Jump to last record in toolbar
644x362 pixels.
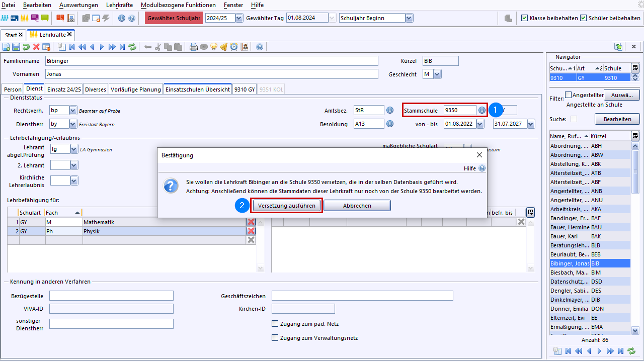tap(122, 47)
